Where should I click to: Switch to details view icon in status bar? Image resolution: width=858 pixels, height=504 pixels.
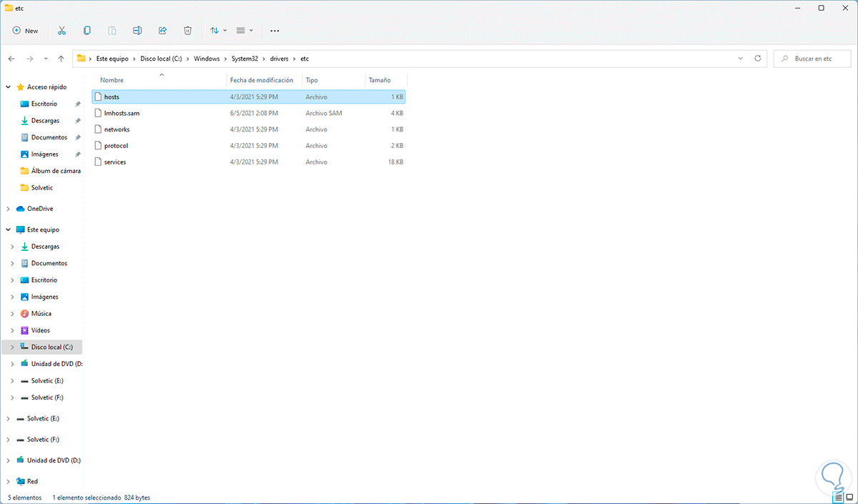point(837,498)
